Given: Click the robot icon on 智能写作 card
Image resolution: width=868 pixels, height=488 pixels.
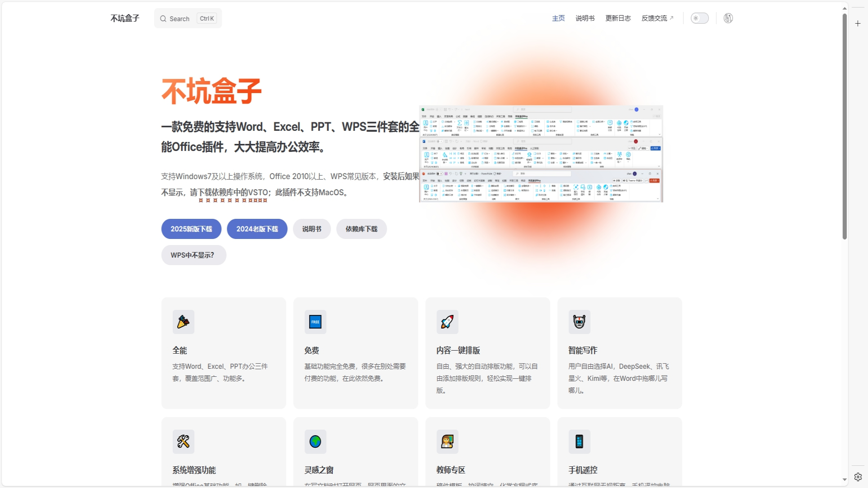Looking at the screenshot, I should 579,322.
